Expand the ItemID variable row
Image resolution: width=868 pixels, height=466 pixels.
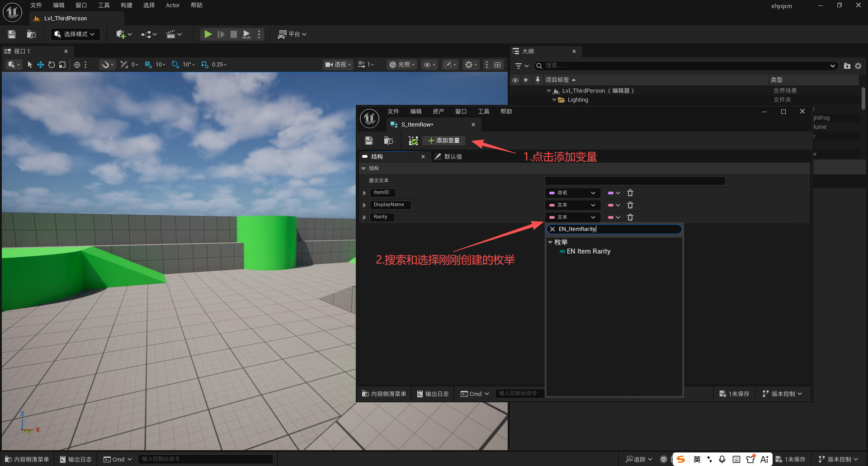coord(364,193)
